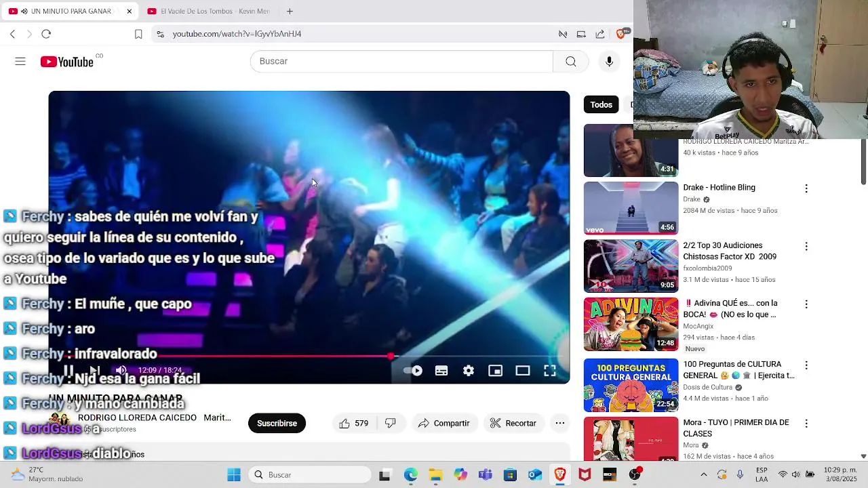Open the browser share icon in address bar

tap(600, 34)
